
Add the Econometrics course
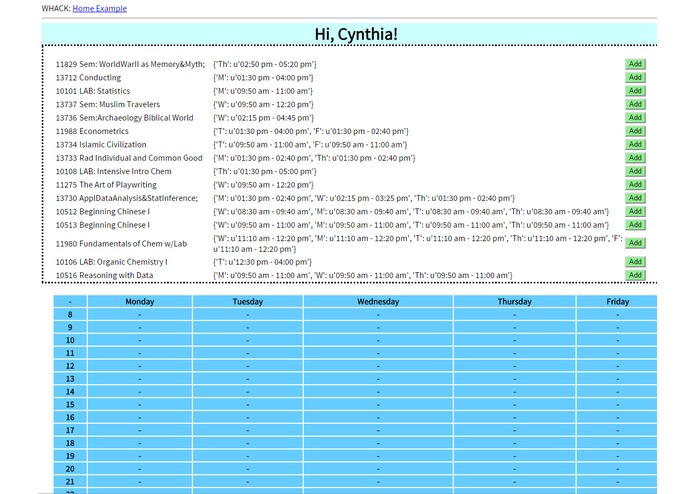635,131
